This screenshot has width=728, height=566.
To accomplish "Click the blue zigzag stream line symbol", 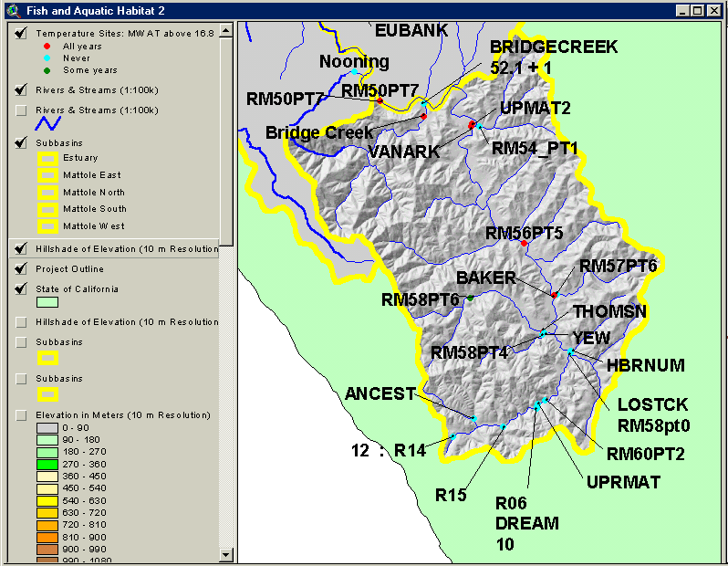I will (47, 123).
